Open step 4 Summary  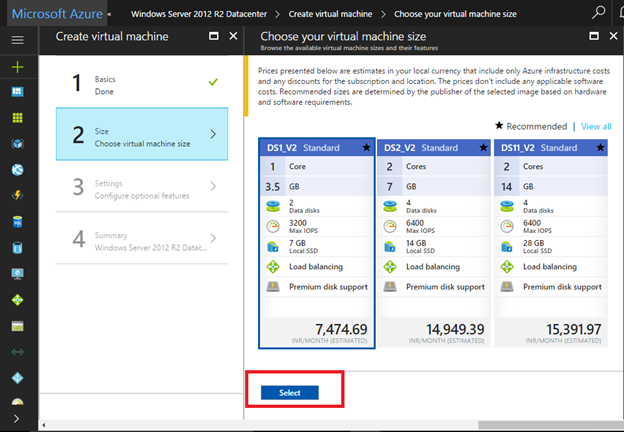point(142,238)
